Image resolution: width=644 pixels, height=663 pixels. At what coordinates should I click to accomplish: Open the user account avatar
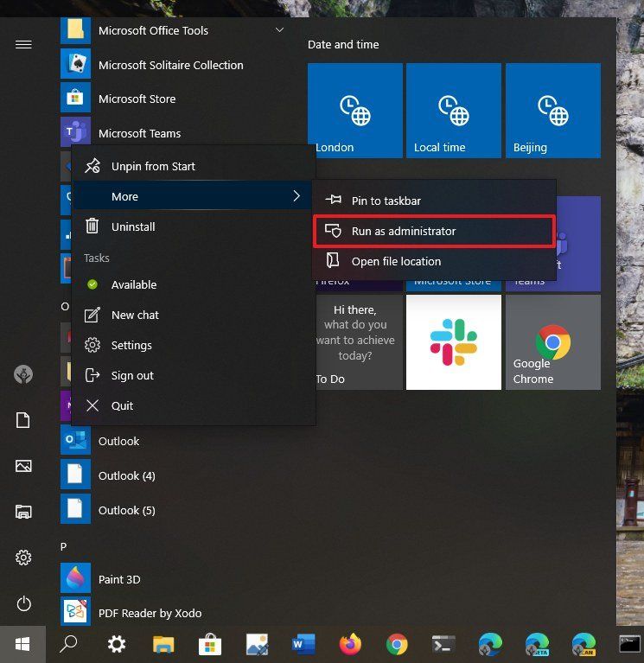[x=23, y=374]
